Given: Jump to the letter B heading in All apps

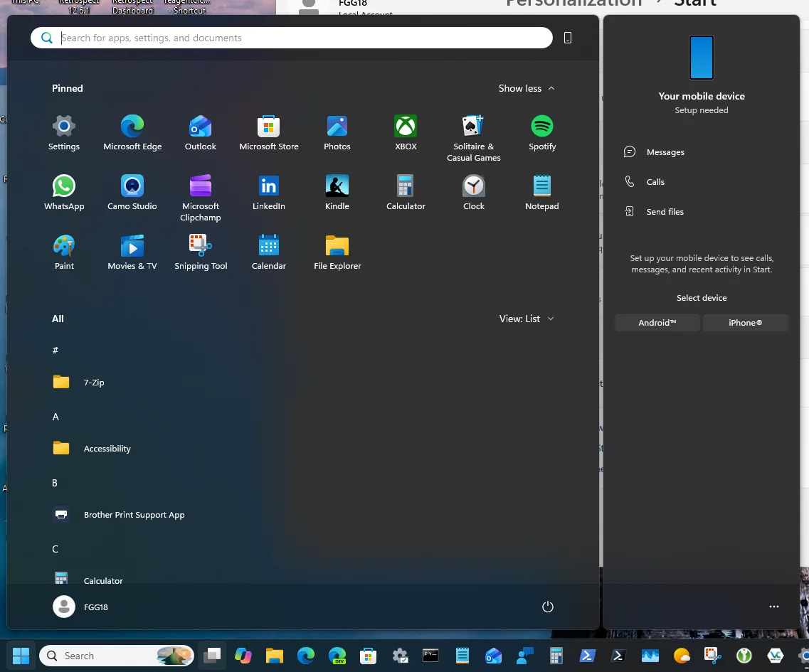Looking at the screenshot, I should 55,483.
